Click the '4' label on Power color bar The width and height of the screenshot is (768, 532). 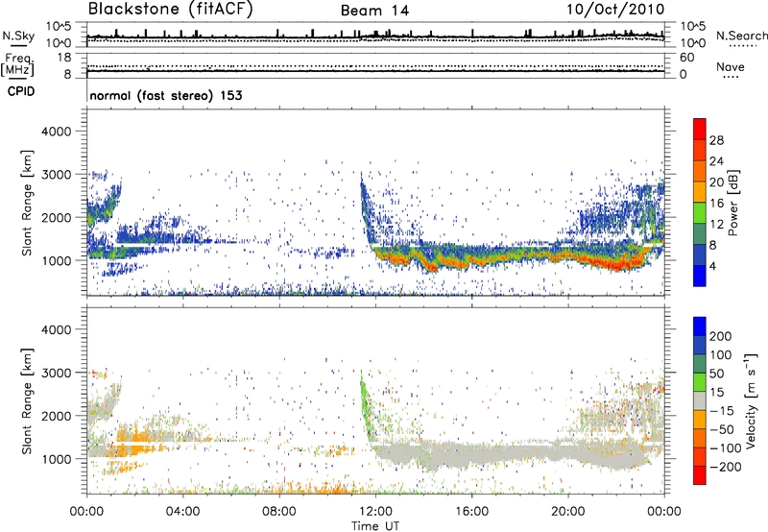[x=712, y=266]
